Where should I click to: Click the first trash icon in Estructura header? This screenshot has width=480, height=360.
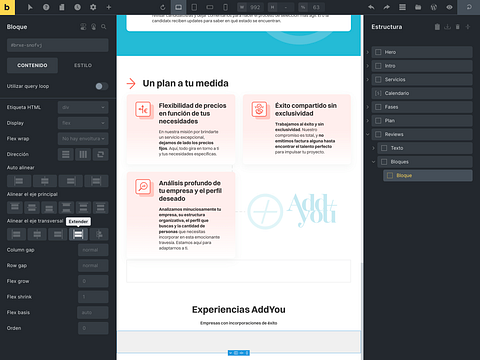point(437,27)
